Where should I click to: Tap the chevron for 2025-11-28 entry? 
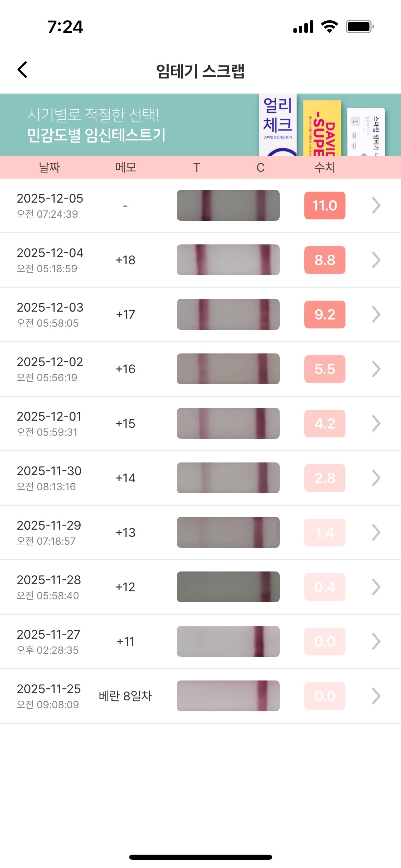pyautogui.click(x=376, y=587)
